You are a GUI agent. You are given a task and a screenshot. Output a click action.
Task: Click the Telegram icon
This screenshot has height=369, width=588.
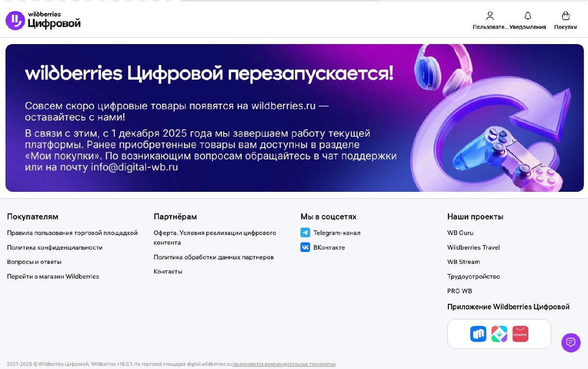305,233
